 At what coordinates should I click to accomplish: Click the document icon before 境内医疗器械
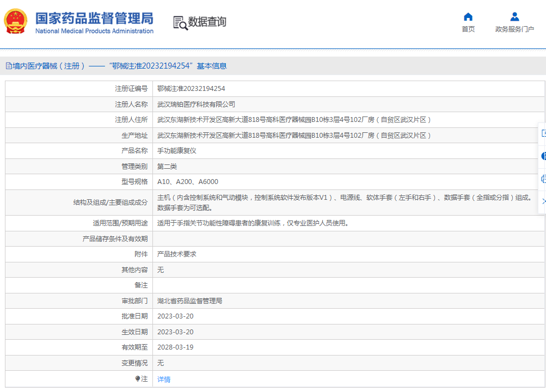[9, 66]
